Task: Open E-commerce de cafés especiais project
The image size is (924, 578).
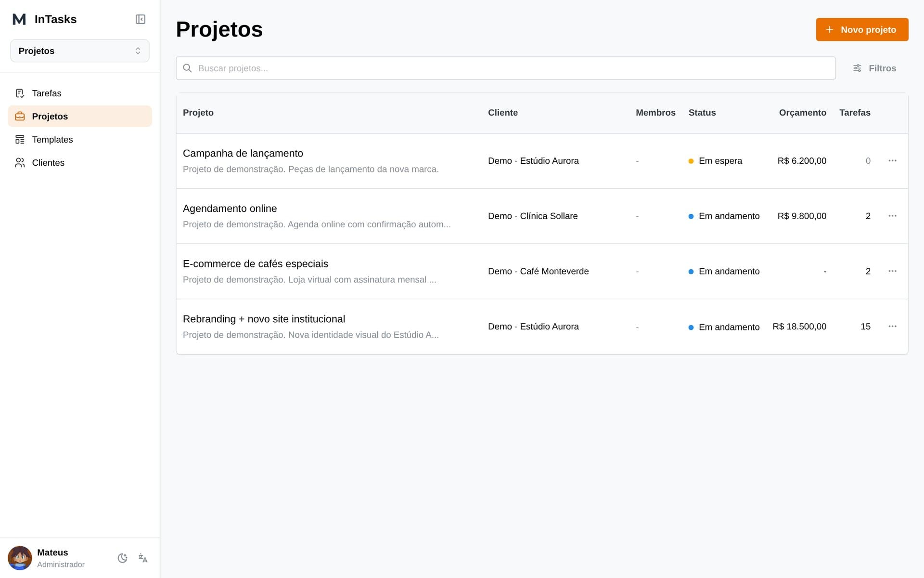Action: 256,264
